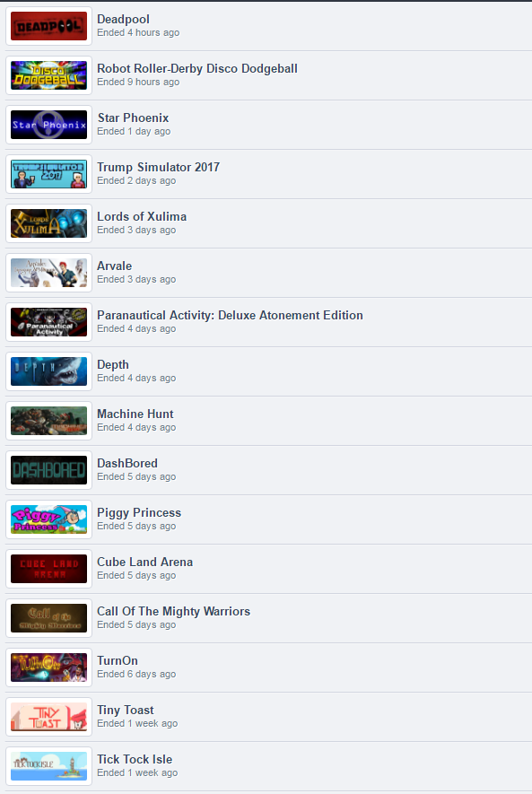Click 'Ended 5 days ago' under DashBored
Viewport: 532px width, 794px height.
tap(136, 476)
